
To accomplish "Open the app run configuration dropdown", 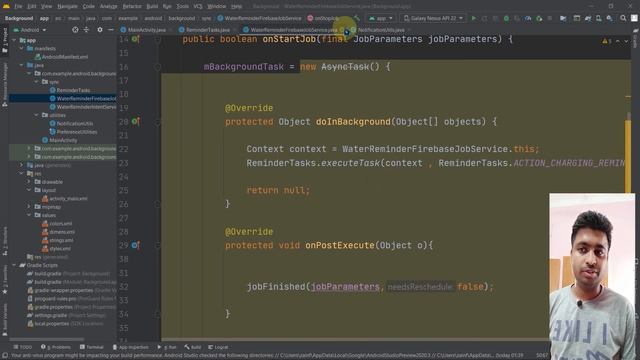I will tap(380, 18).
